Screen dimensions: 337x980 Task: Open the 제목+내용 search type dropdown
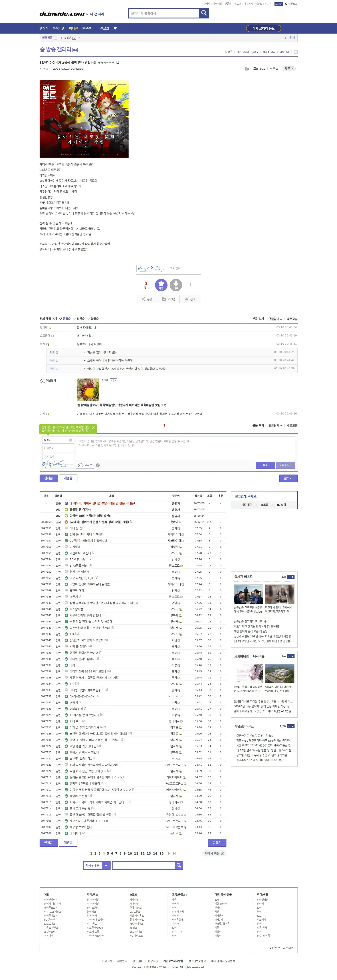point(97,865)
